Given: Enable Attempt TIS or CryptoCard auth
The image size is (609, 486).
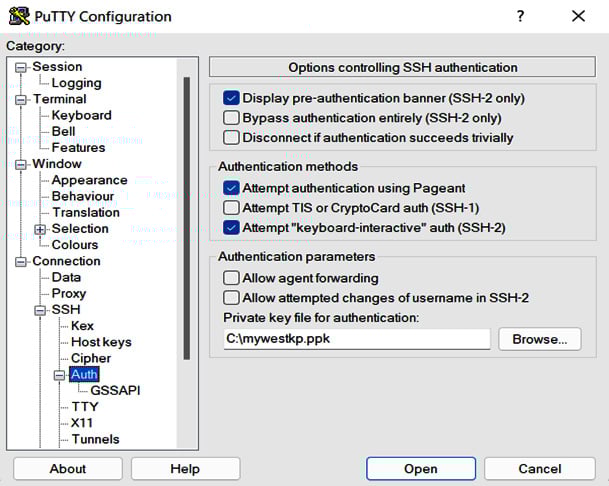Looking at the screenshot, I should point(231,208).
